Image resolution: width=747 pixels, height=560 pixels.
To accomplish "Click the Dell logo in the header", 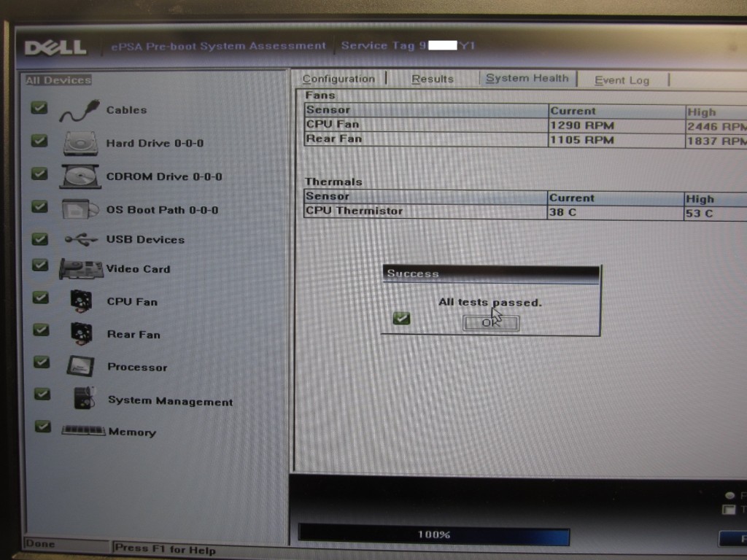I will (55, 47).
